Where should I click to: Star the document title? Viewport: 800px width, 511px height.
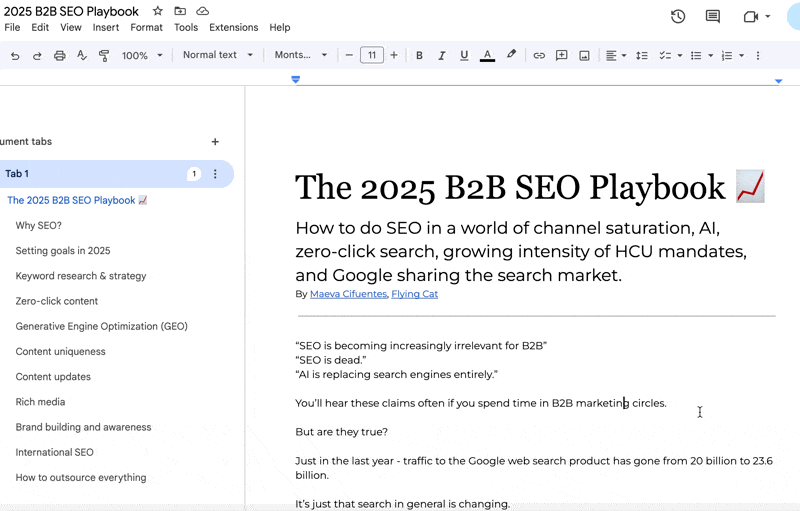(158, 11)
